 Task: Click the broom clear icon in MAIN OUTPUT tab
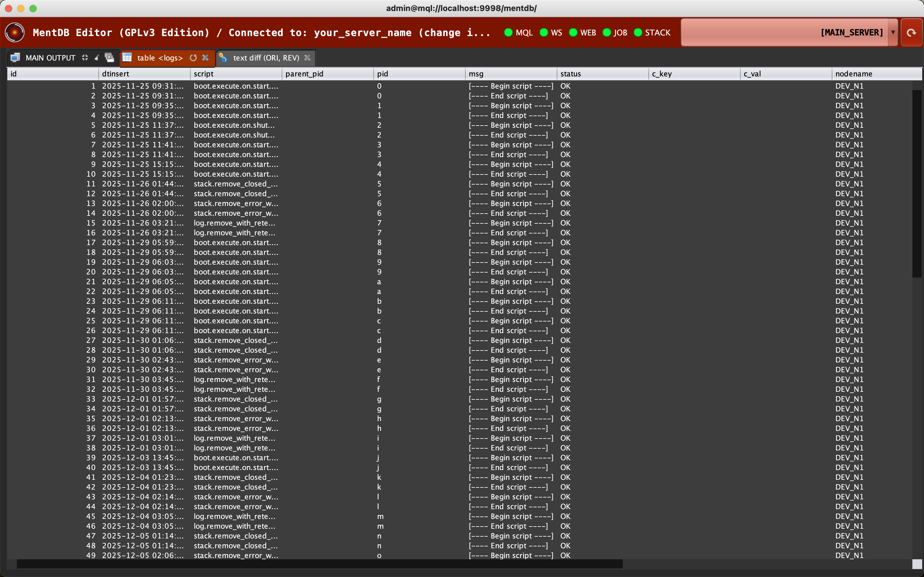tap(97, 58)
